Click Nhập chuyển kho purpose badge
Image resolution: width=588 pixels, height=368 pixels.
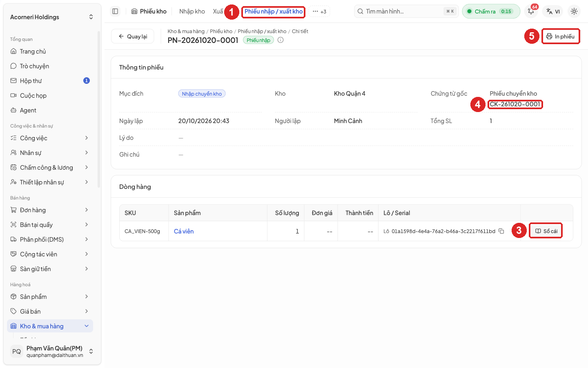[x=202, y=94]
